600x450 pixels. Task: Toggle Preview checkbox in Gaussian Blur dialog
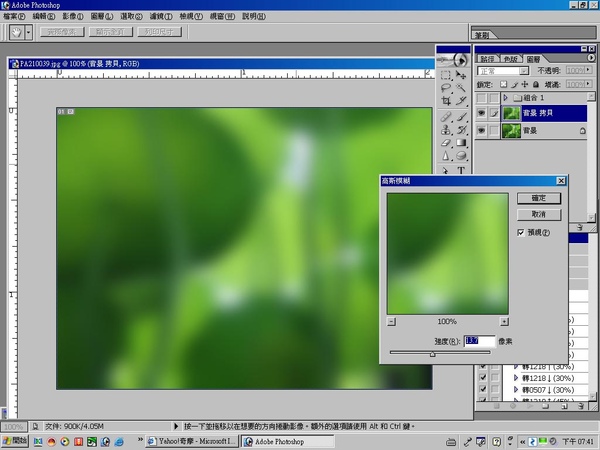tap(521, 232)
